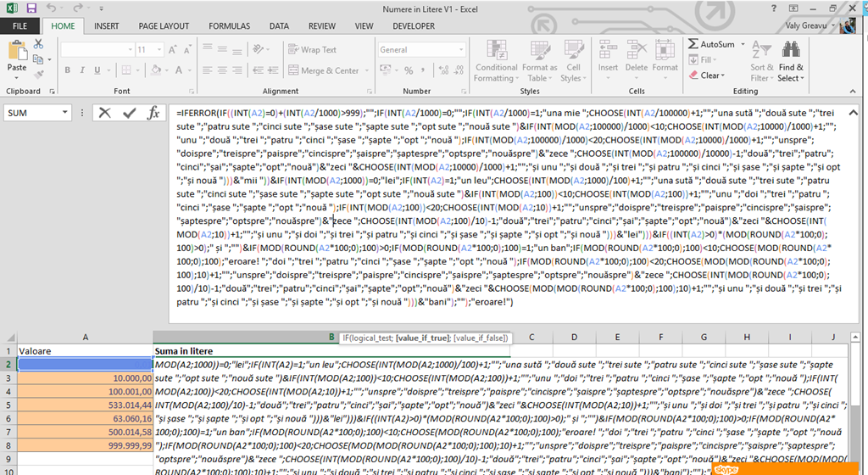Open Insert Function dialog via fx icon
The height and width of the screenshot is (475, 868).
tap(153, 112)
